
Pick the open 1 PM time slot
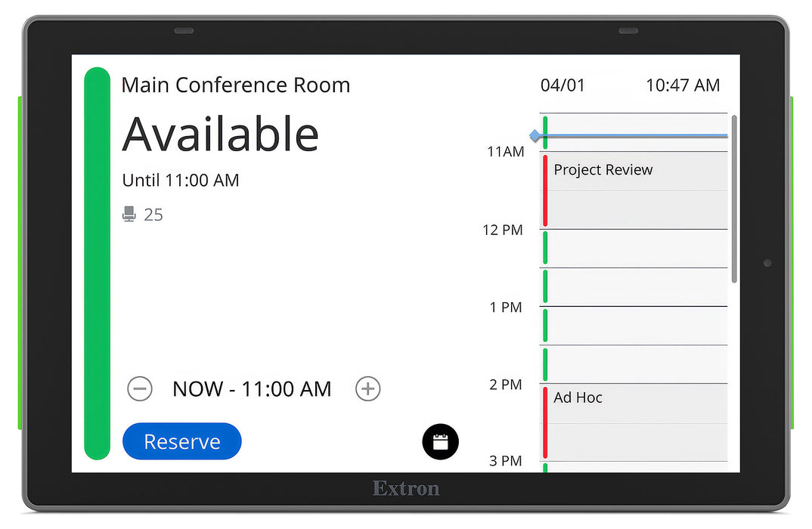(x=634, y=326)
